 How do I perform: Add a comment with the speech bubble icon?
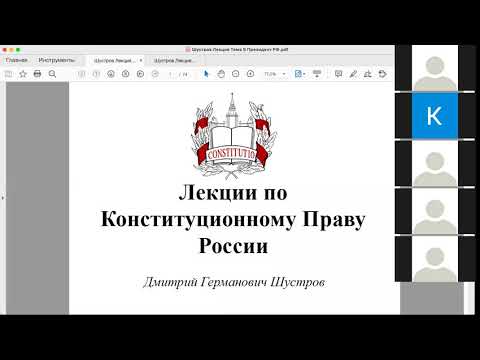tap(338, 74)
